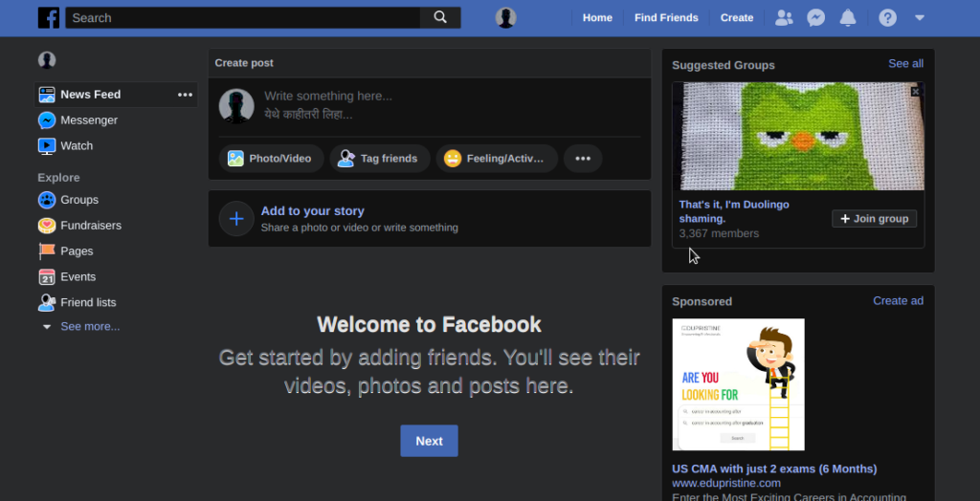The height and width of the screenshot is (501, 980).
Task: Click the Join group button
Action: [875, 219]
